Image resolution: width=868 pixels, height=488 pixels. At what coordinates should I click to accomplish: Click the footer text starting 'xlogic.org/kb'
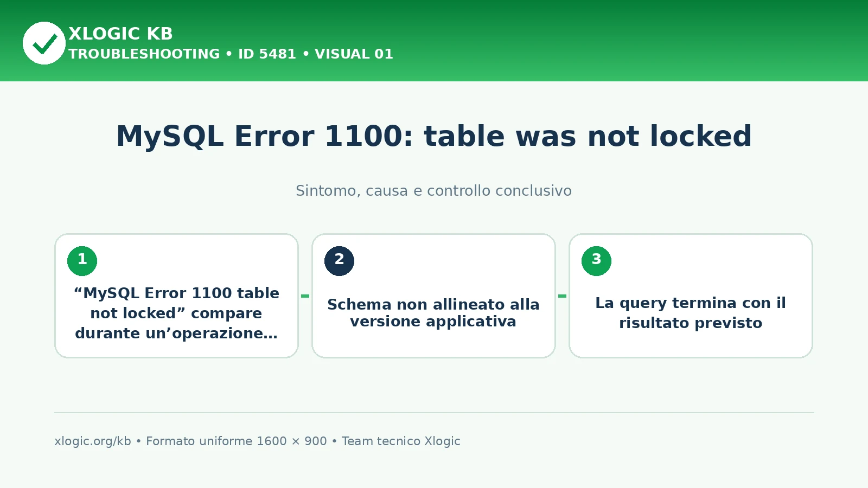click(x=257, y=441)
